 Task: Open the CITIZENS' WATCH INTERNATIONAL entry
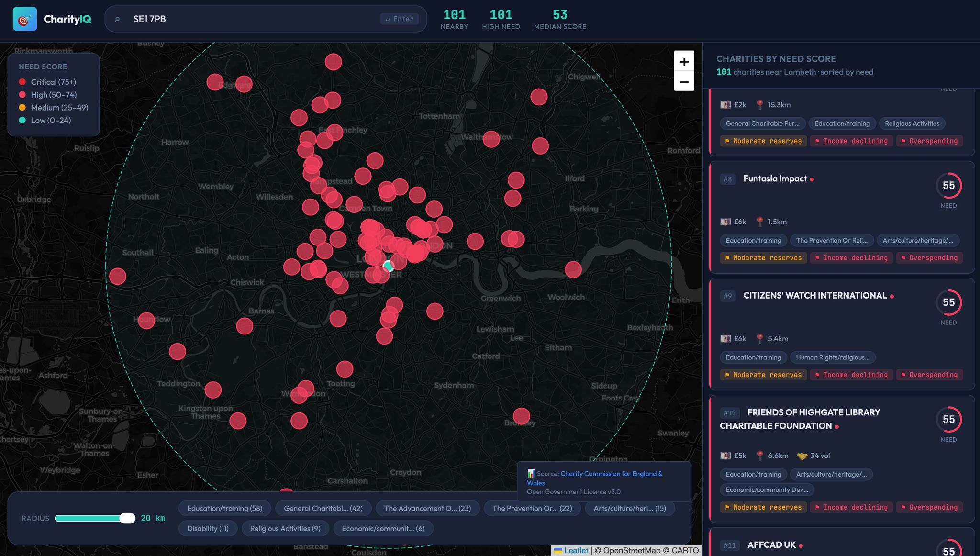tap(814, 296)
